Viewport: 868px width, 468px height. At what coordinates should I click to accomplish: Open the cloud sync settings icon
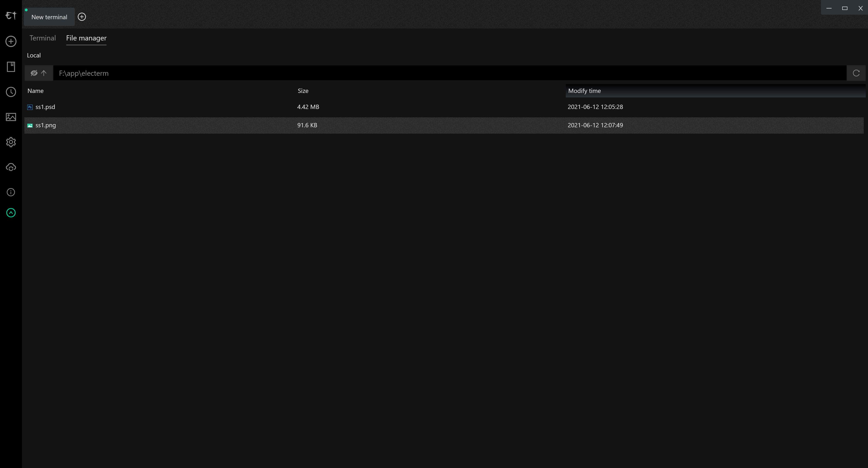(x=11, y=167)
